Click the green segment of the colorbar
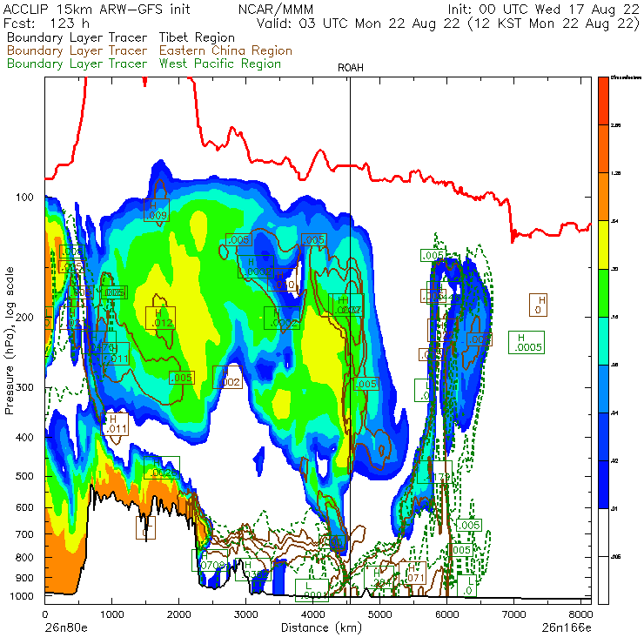 pos(603,292)
